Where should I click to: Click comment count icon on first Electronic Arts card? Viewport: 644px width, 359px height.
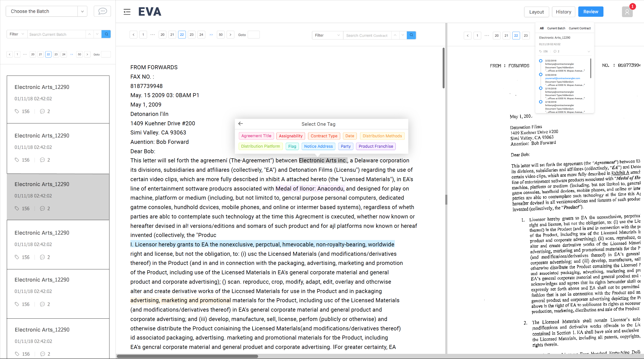tap(42, 111)
